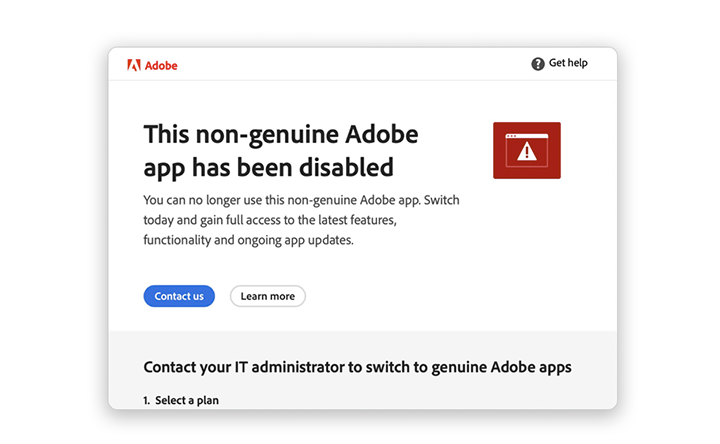Click the red warning window graphic

click(527, 150)
